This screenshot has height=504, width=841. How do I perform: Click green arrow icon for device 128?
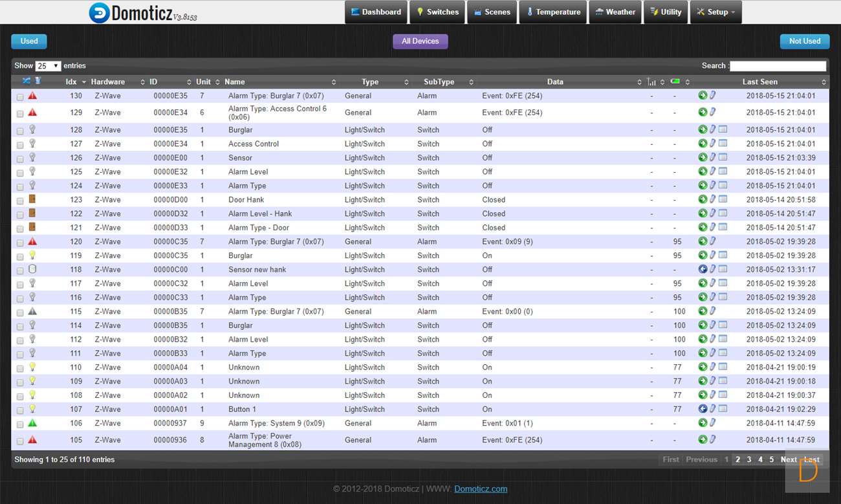703,129
